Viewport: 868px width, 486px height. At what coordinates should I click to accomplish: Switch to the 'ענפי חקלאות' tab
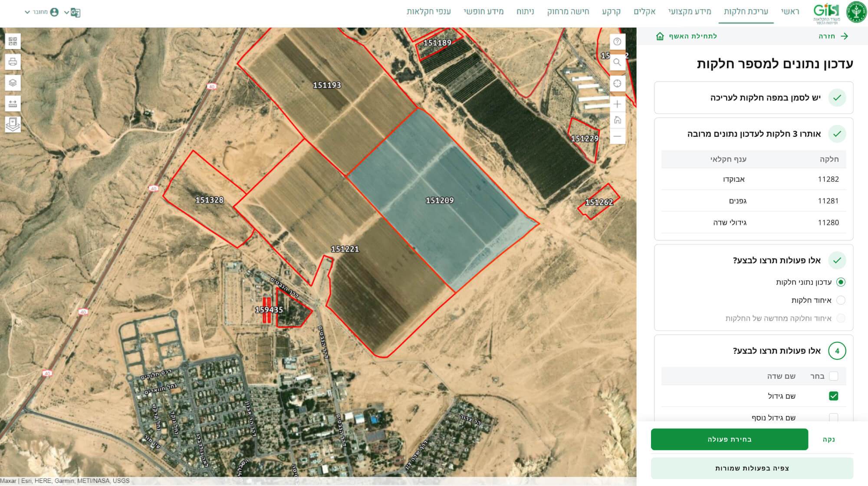coord(428,11)
